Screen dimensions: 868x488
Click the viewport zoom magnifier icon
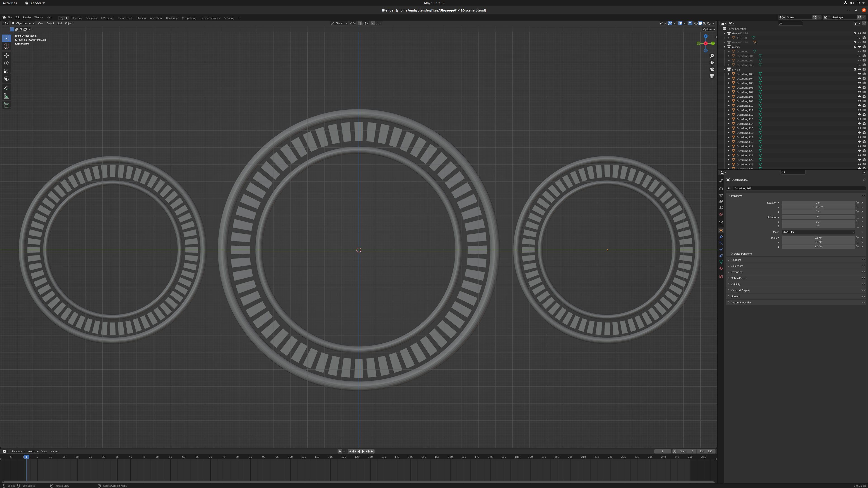tap(712, 56)
